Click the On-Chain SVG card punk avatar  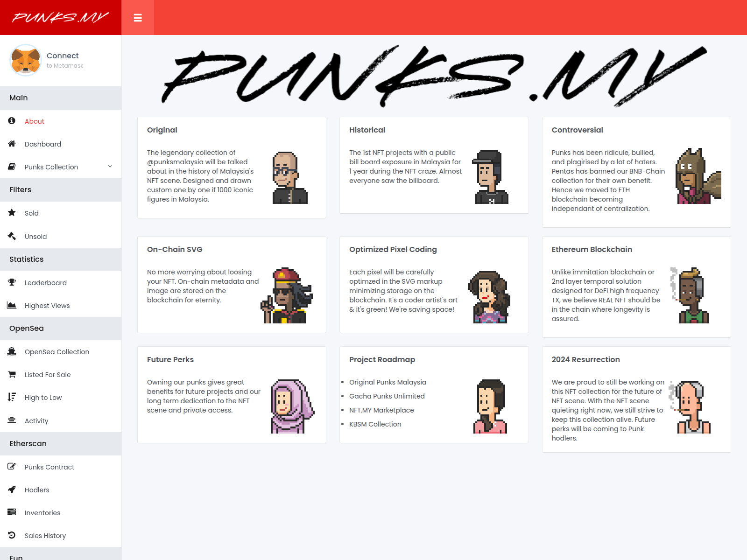287,295
